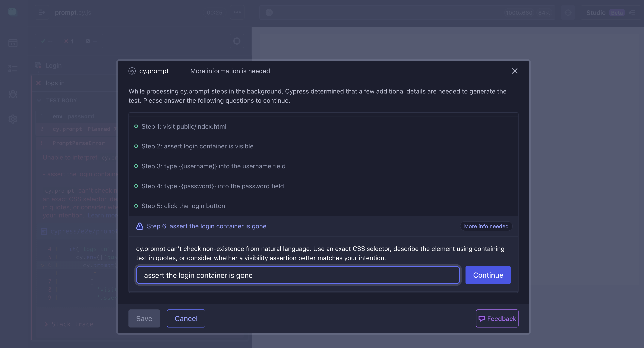Open the Runs list sidebar icon
The height and width of the screenshot is (348, 644).
(13, 68)
